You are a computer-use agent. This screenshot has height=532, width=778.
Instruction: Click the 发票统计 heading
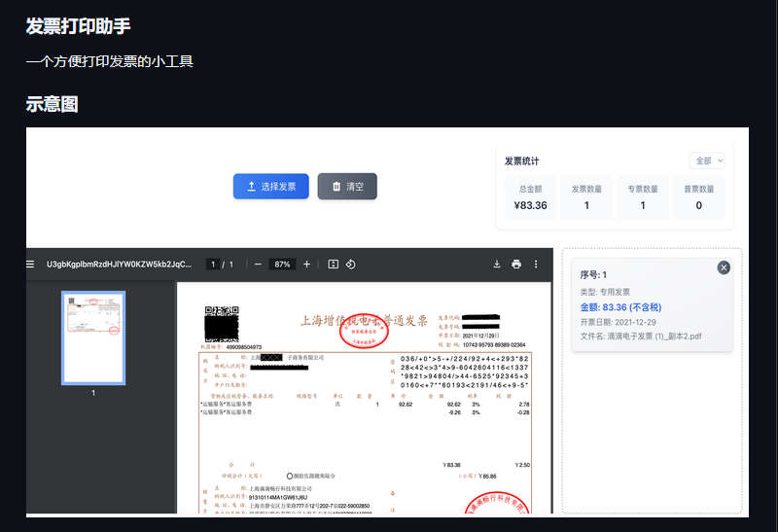point(521,160)
